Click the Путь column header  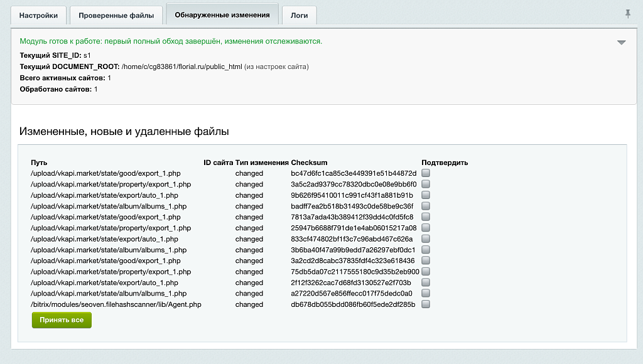(x=40, y=162)
